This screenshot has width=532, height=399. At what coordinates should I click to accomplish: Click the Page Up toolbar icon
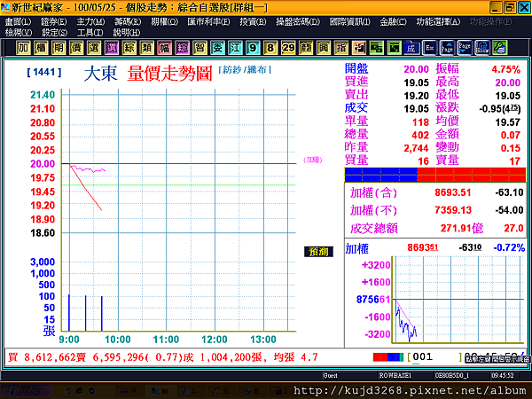coord(447,48)
